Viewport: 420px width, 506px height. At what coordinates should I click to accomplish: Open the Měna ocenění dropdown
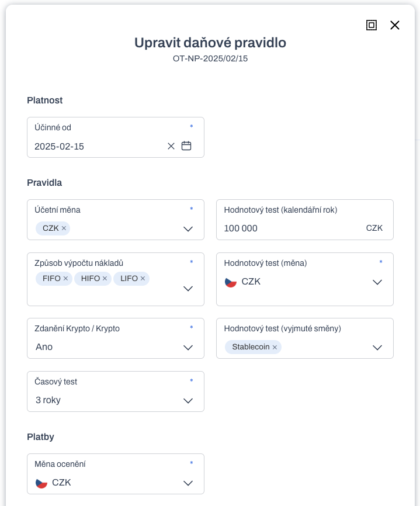(188, 483)
